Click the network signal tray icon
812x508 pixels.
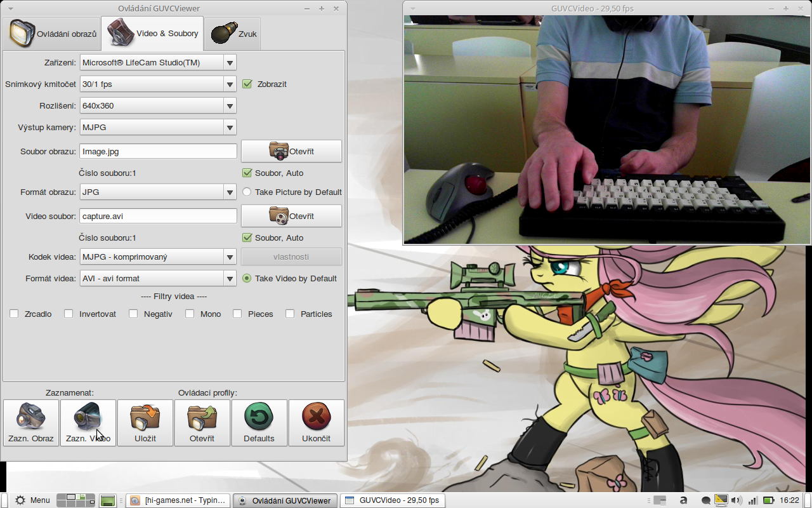[753, 500]
